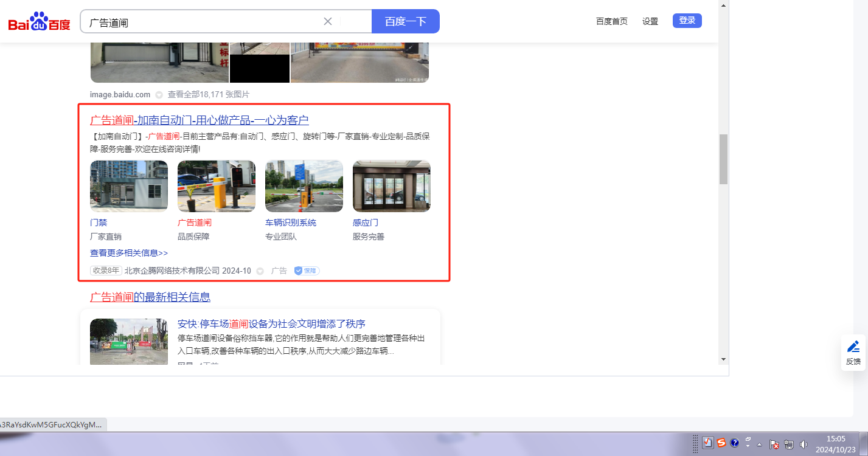868x456 pixels.
Task: Click the 登录 login button
Action: 687,21
